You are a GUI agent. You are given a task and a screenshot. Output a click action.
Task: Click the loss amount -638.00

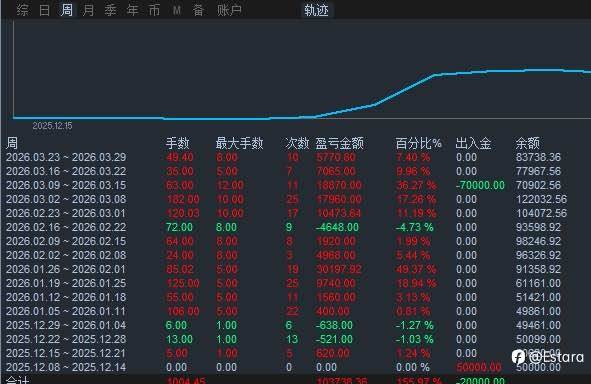pos(334,325)
